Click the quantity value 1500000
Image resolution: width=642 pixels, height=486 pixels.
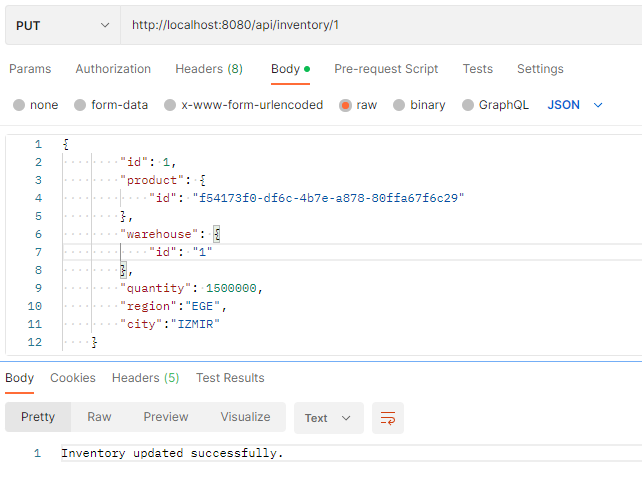coord(231,288)
